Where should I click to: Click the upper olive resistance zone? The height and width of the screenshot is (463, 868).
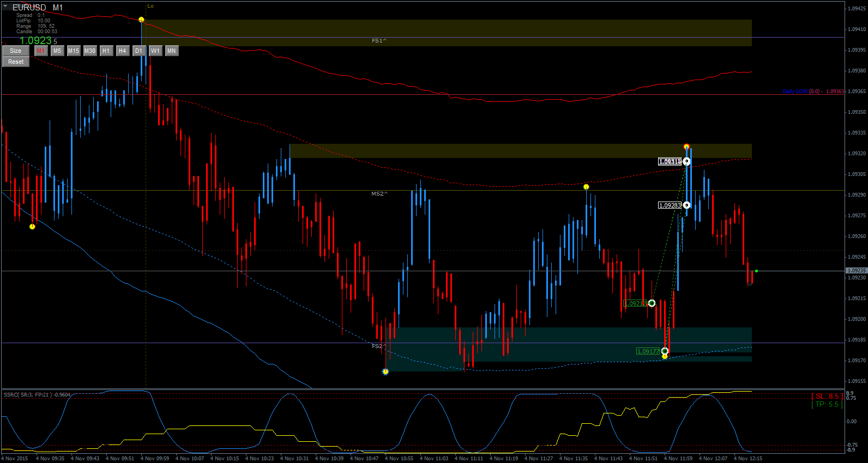(447, 33)
